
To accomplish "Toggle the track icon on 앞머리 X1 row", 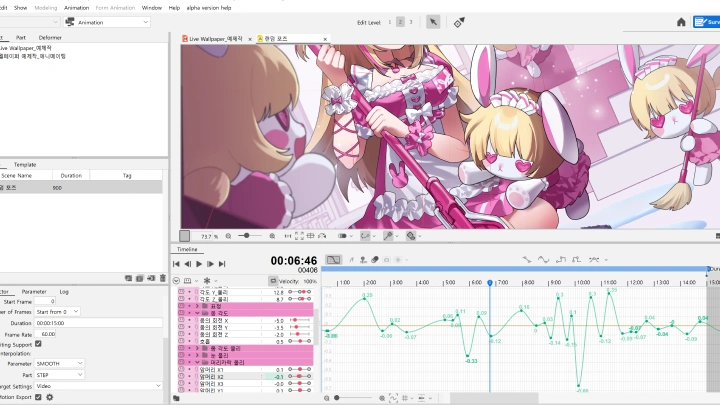I will tap(181, 370).
